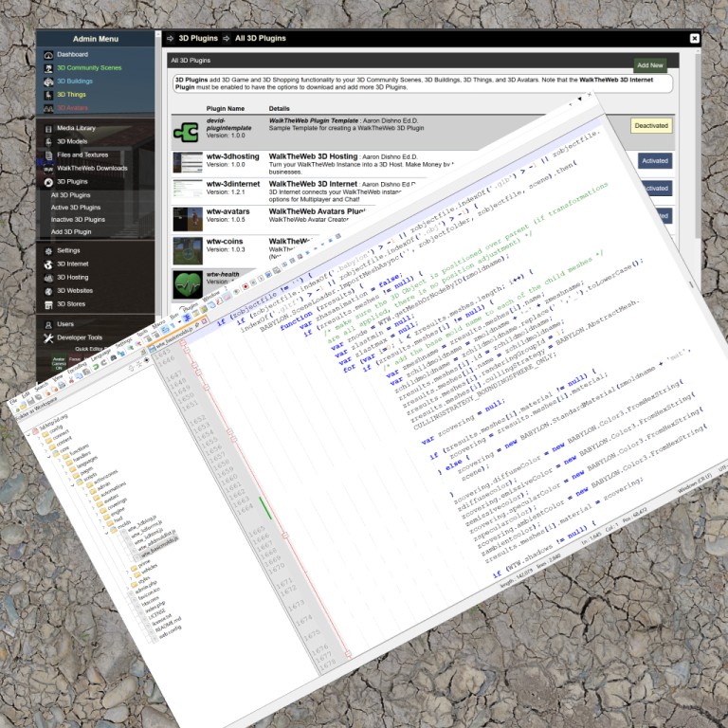Screen dimensions: 728x728
Task: Click the Settings gear icon in Admin Menu
Action: [48, 251]
